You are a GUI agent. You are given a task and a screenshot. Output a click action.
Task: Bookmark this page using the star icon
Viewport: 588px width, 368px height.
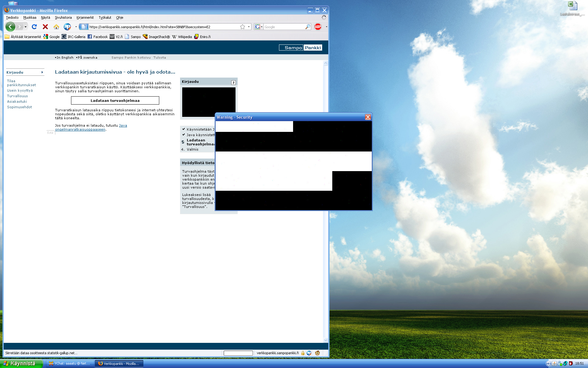point(243,27)
